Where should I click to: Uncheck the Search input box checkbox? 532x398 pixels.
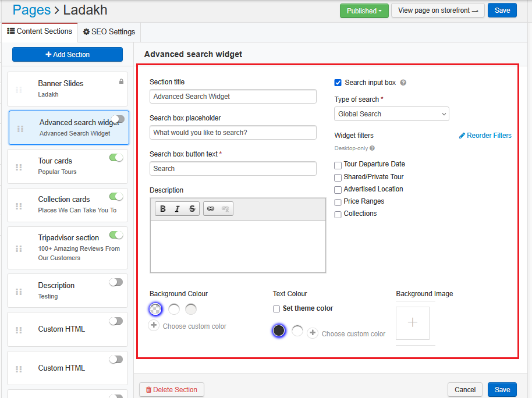[338, 83]
